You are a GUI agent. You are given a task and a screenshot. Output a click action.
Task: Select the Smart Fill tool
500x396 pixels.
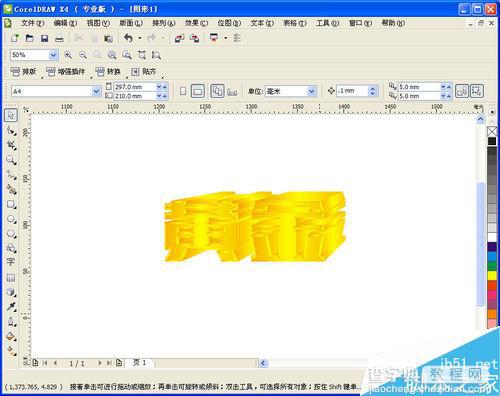11,189
